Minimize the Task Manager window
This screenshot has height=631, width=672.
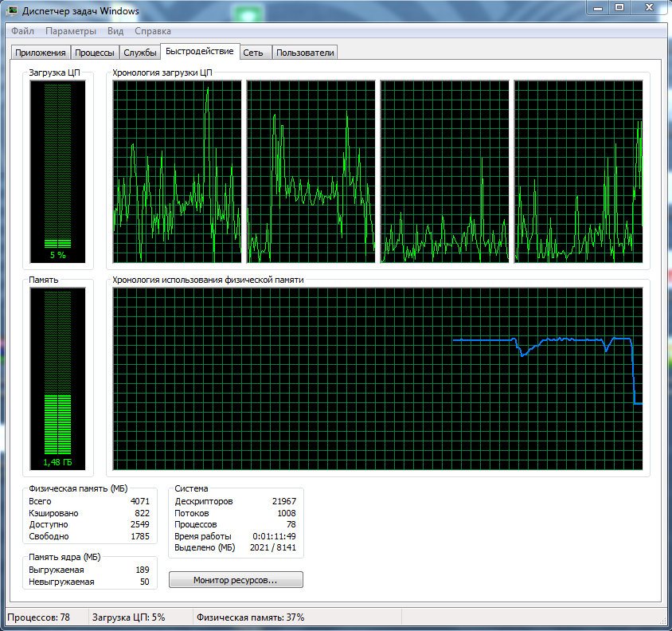click(x=597, y=8)
